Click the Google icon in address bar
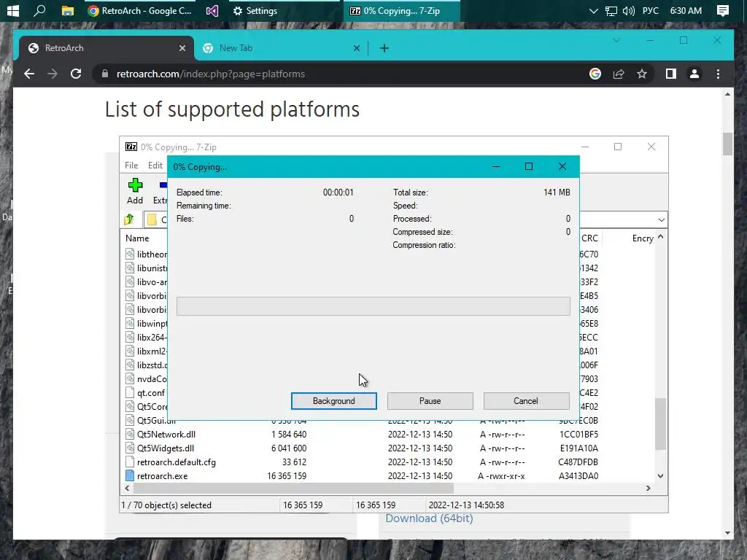The height and width of the screenshot is (560, 747). coord(595,74)
